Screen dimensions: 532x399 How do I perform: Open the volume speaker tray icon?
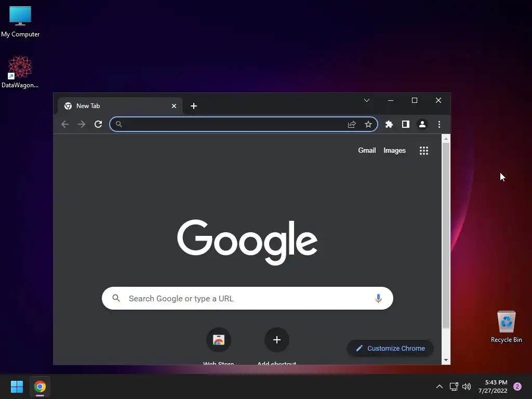467,387
